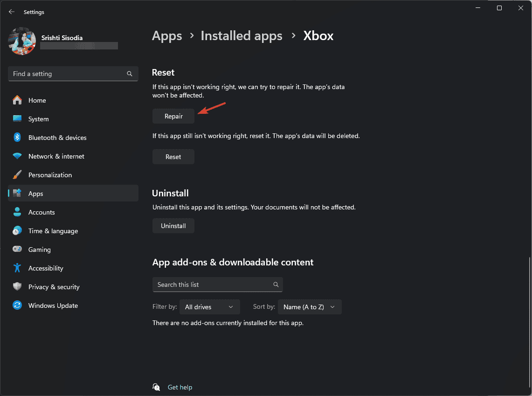The height and width of the screenshot is (396, 532).
Task: Click the Apps breadcrumb link
Action: pyautogui.click(x=167, y=36)
